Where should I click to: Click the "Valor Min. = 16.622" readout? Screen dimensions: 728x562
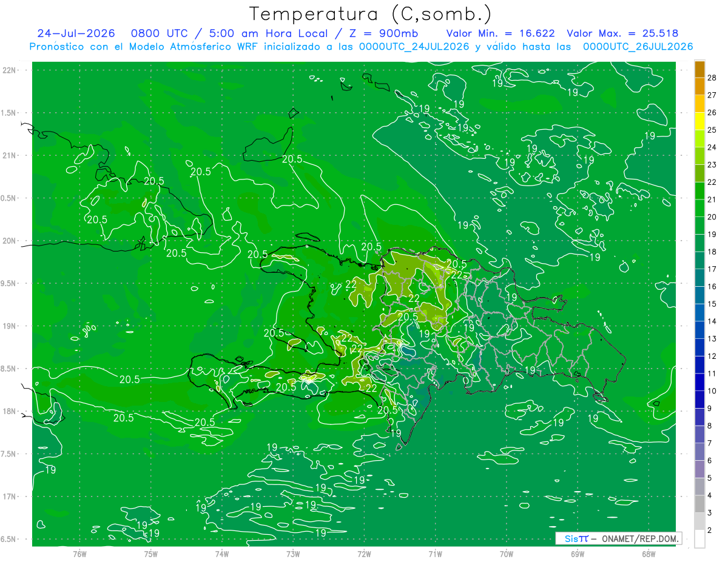(500, 33)
